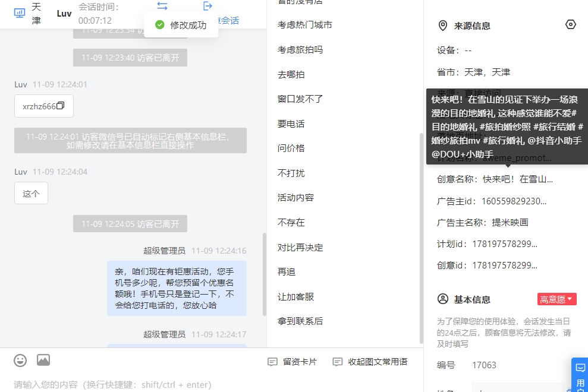Click the 留资卡片 button
The image size is (588, 392).
292,362
